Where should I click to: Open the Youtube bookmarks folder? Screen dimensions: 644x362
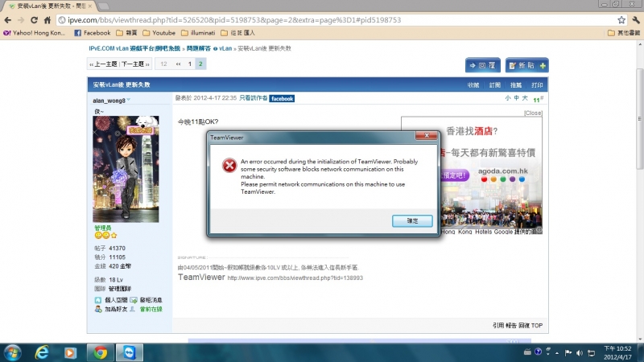[159, 33]
